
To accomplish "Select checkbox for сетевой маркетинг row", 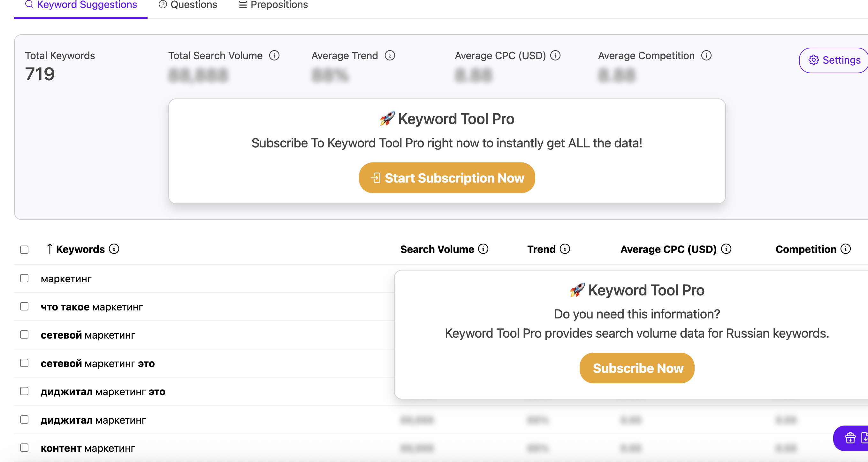I will 24,334.
